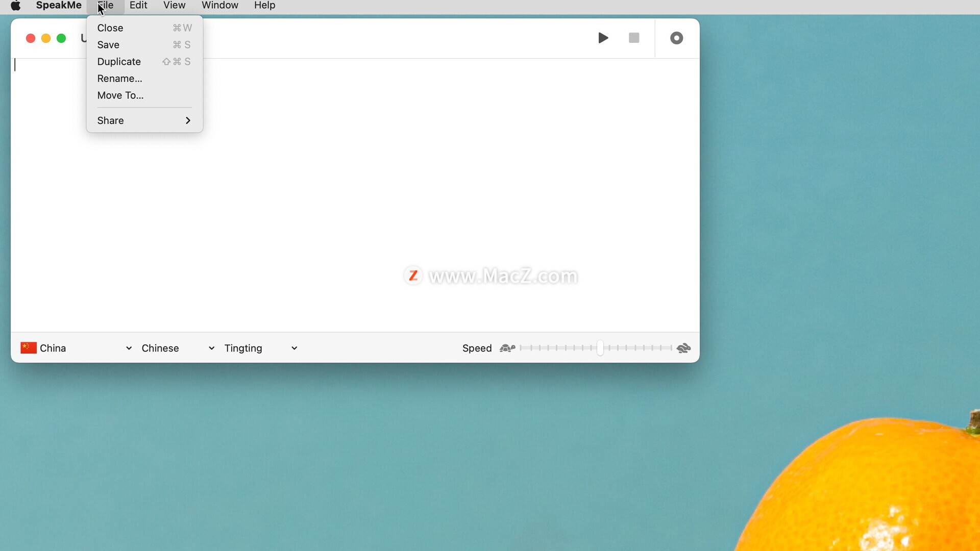980x551 pixels.
Task: Open the SpeakMe application menu
Action: click(x=59, y=5)
